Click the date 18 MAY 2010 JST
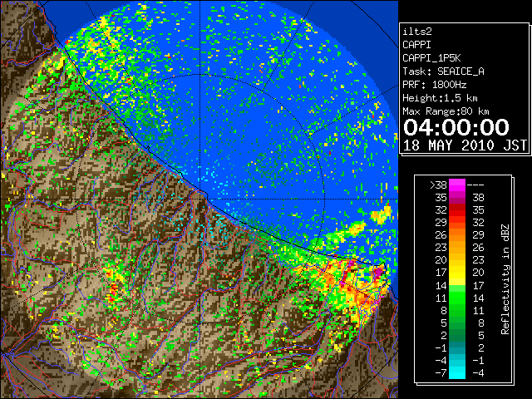 pos(465,145)
